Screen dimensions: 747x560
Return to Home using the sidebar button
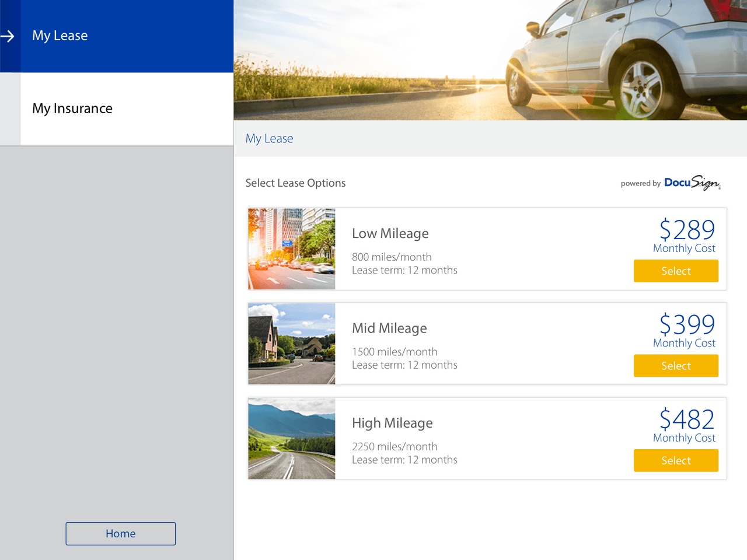[x=120, y=533]
